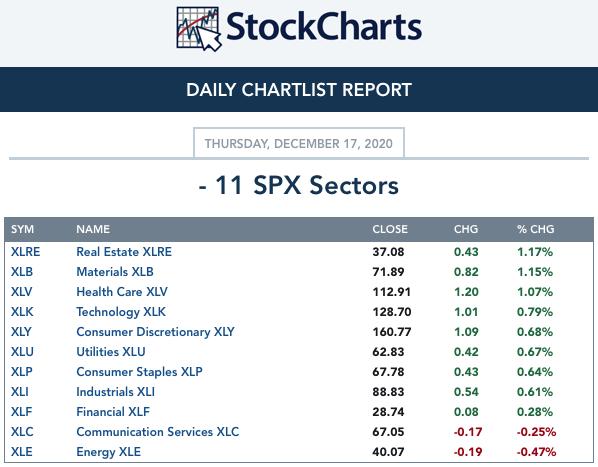Click the StockCharts wordmark text
Screen dimensions: 598x467
(x=324, y=27)
